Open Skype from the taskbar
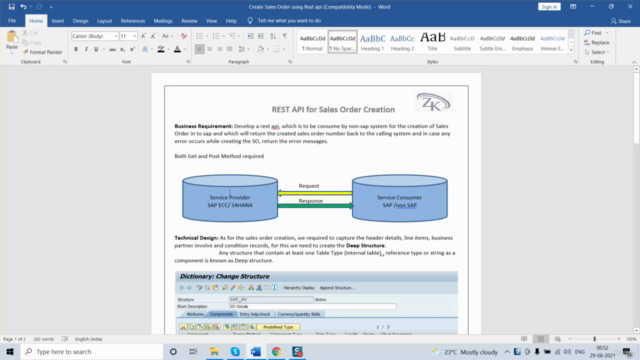 (235, 351)
